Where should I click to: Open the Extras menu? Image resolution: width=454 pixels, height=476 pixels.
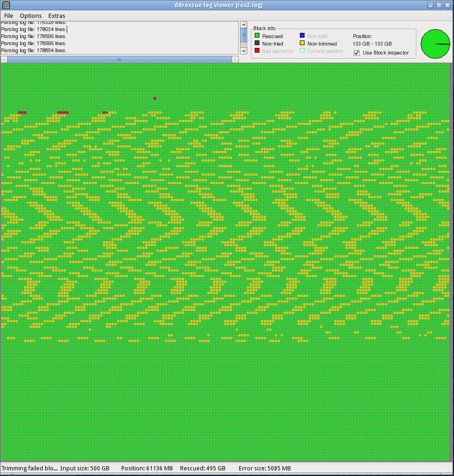point(56,16)
